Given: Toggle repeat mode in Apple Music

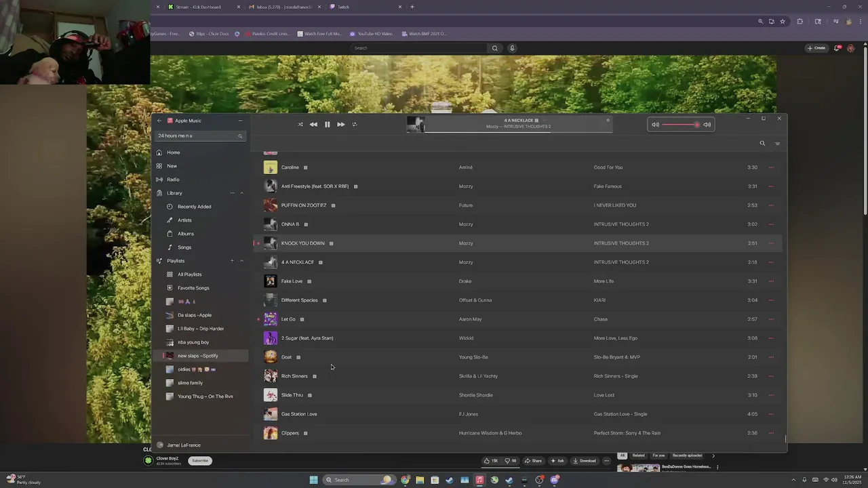Looking at the screenshot, I should coord(354,124).
